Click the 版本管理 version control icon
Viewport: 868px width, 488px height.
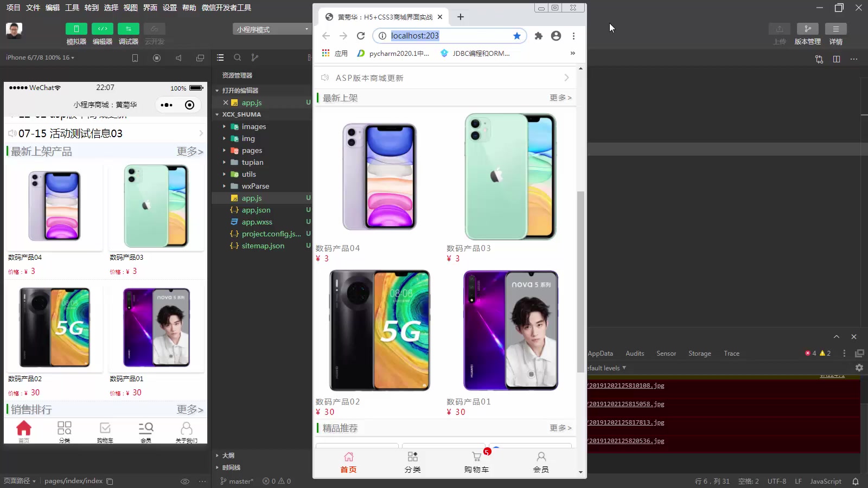click(807, 29)
